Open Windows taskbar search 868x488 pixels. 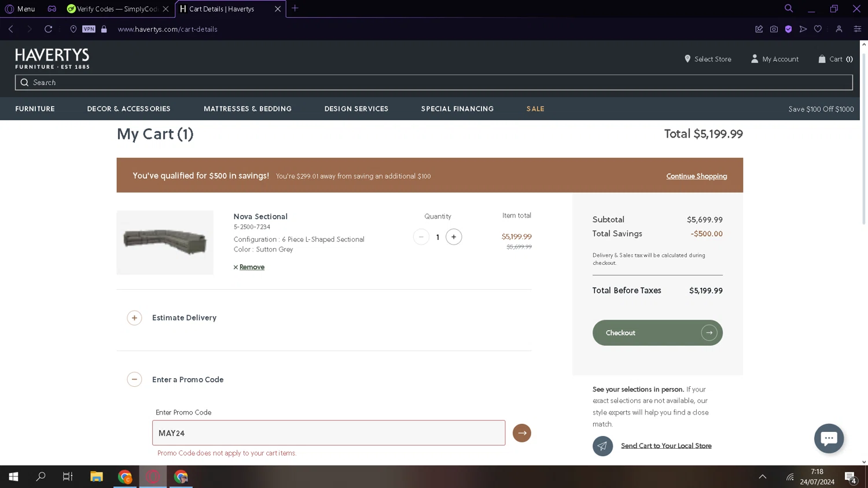(x=41, y=476)
